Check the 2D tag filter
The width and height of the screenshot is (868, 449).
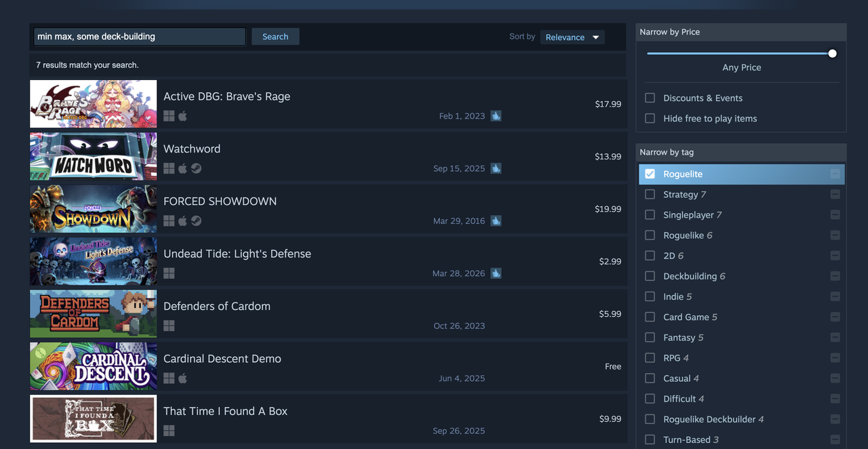[650, 256]
